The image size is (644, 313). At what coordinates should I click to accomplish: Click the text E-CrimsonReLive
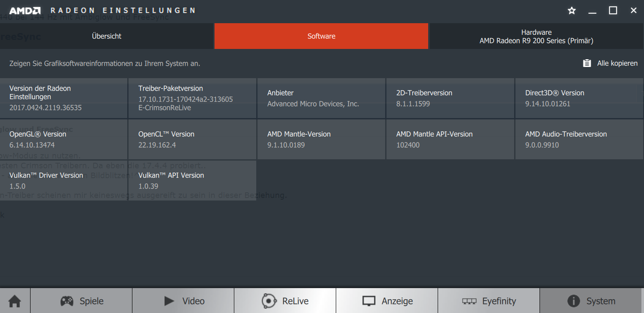click(165, 108)
